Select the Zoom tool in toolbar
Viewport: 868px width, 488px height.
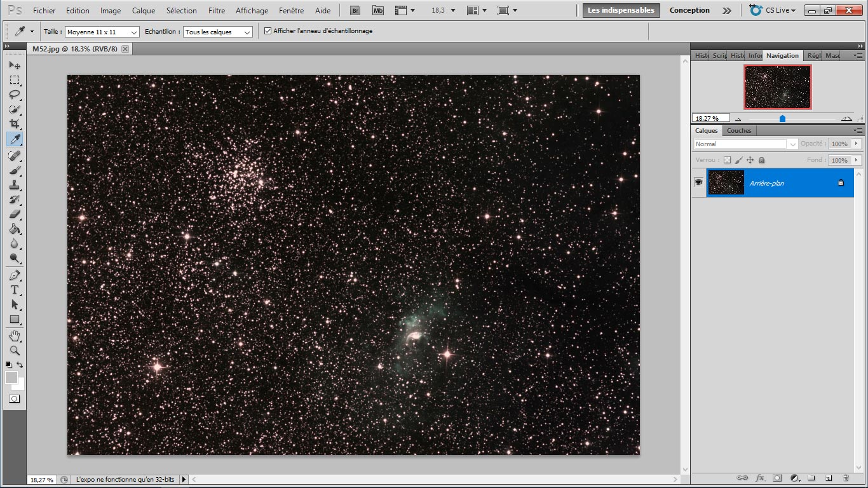tap(15, 350)
